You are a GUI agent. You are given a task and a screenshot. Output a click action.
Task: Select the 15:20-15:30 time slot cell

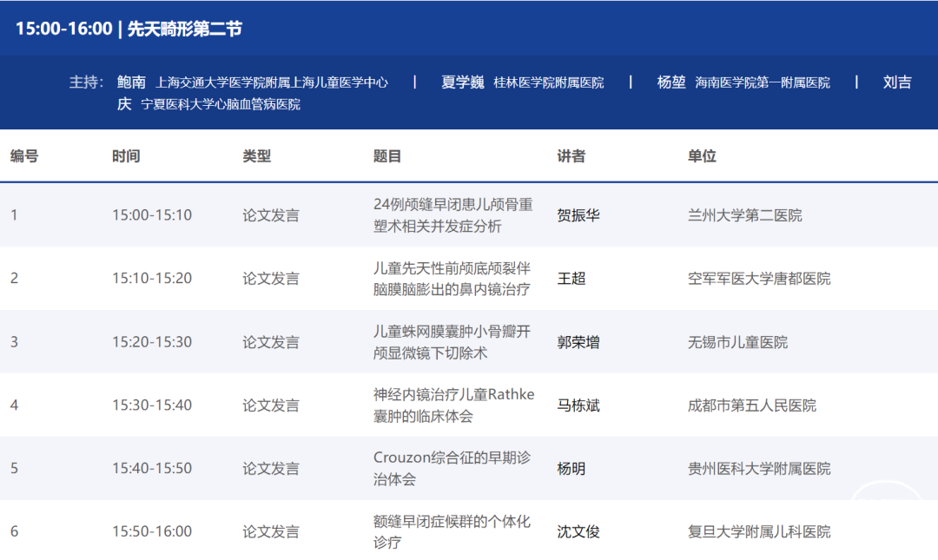152,342
